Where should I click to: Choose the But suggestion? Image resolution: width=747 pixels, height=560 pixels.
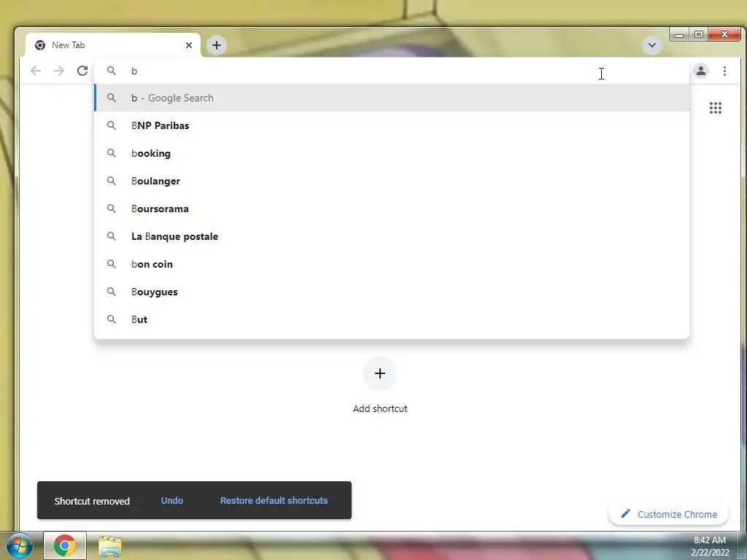[392, 319]
